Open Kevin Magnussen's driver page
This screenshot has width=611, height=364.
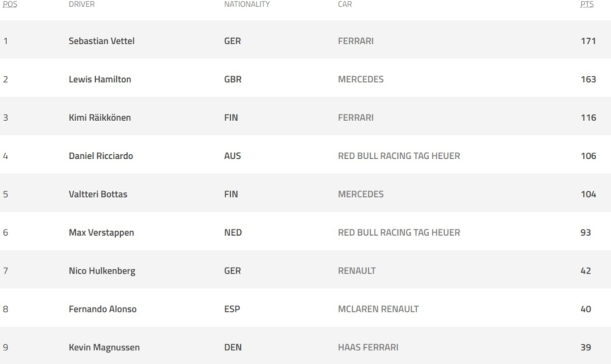point(104,347)
